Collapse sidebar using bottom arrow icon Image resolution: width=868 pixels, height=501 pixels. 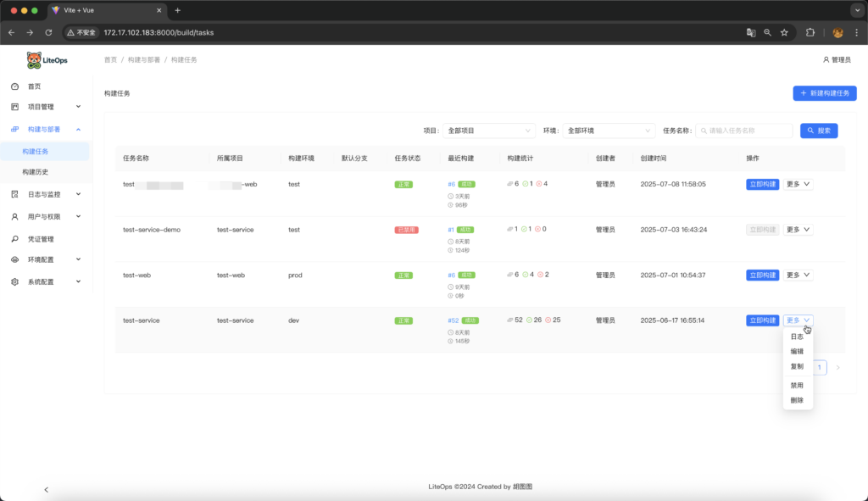tap(46, 489)
